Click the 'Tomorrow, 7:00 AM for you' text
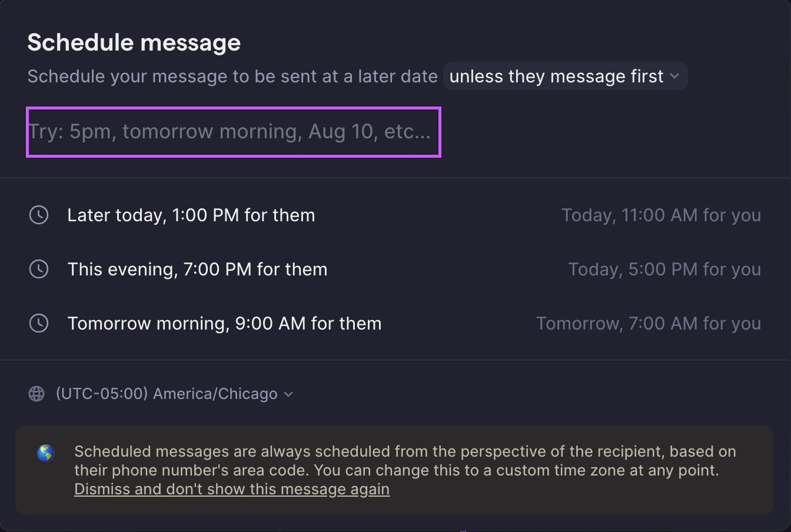 click(x=648, y=323)
